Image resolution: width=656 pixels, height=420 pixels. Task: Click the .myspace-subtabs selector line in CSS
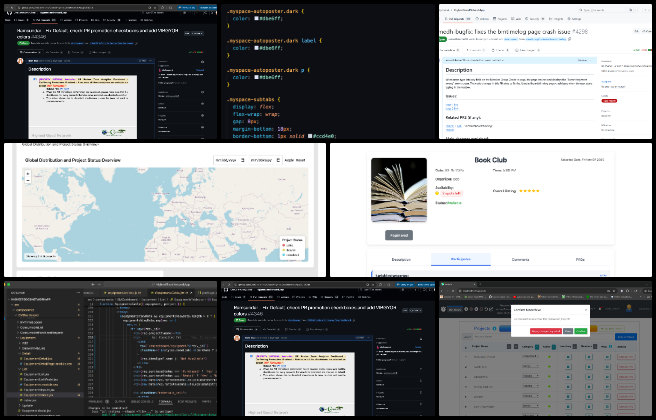tap(254, 100)
